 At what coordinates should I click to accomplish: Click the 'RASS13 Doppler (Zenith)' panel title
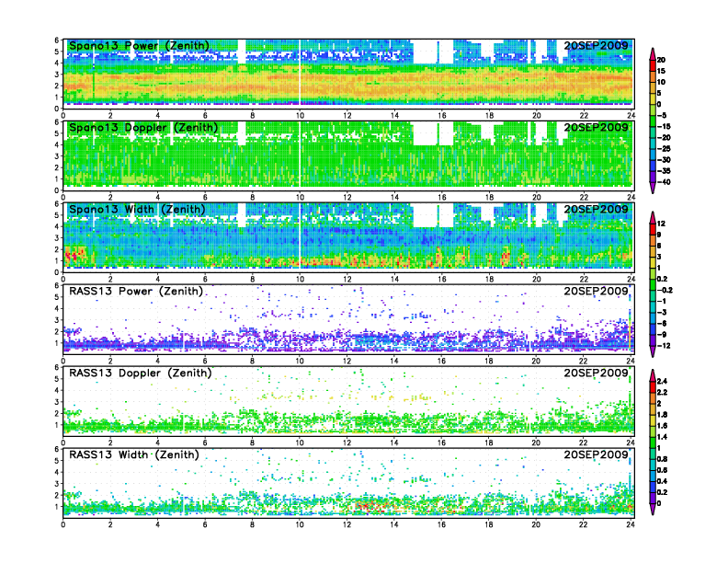click(x=141, y=373)
